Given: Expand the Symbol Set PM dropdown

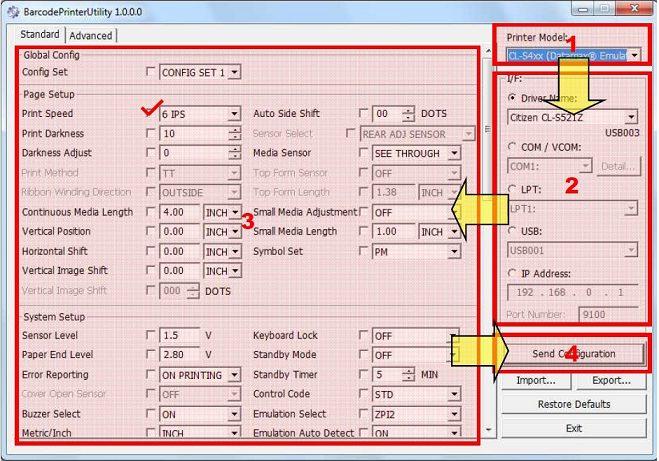Looking at the screenshot, I should point(454,251).
